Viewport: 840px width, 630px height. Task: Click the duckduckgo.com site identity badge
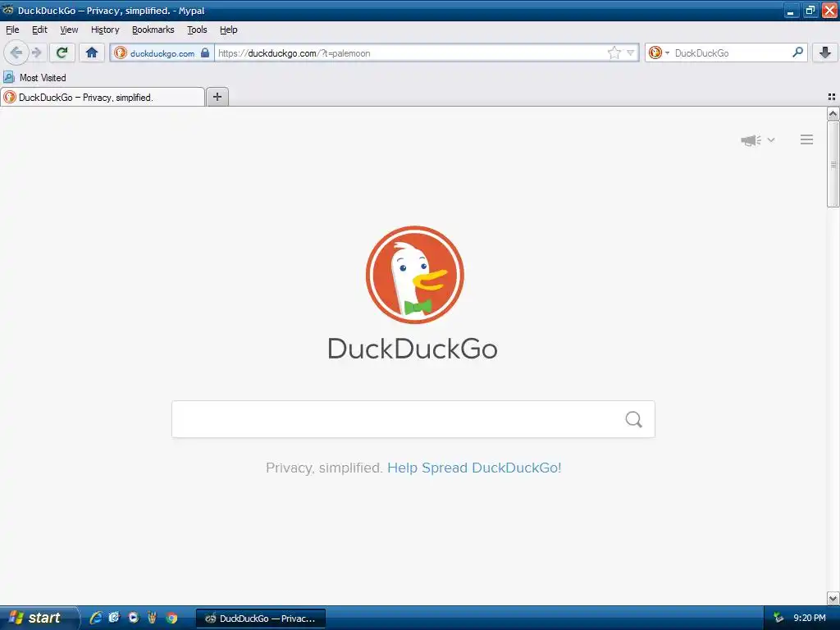[x=162, y=53]
